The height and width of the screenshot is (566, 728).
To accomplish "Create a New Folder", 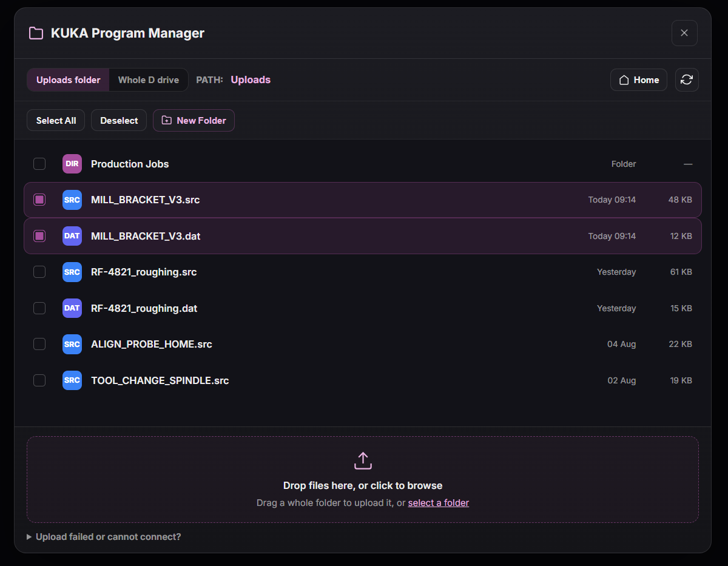I will (x=194, y=120).
